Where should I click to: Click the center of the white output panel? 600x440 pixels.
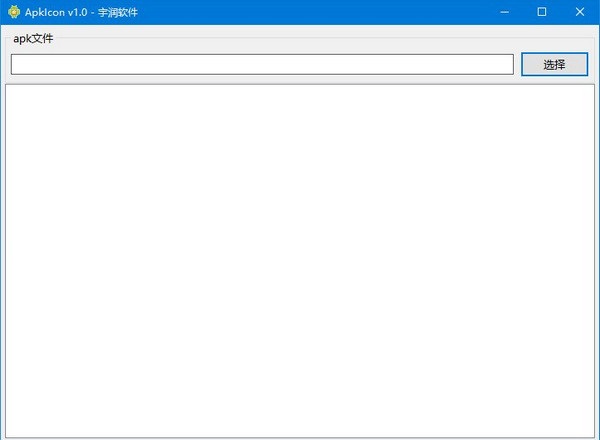tap(300, 261)
